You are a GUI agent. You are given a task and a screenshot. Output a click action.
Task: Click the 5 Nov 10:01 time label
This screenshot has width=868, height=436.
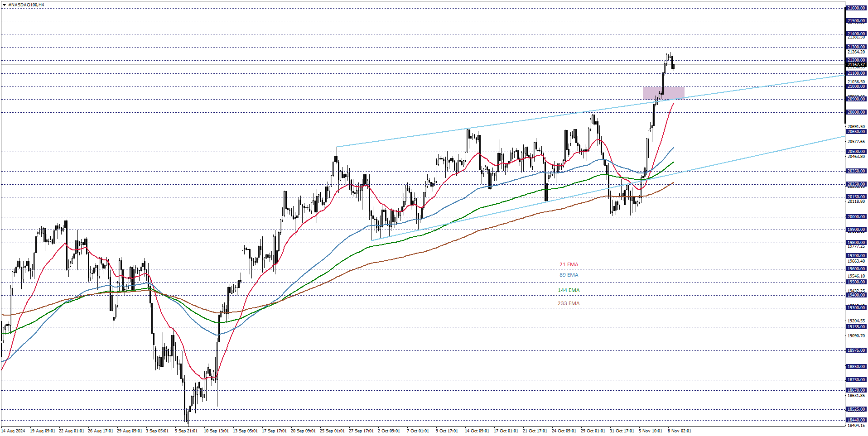pos(651,431)
